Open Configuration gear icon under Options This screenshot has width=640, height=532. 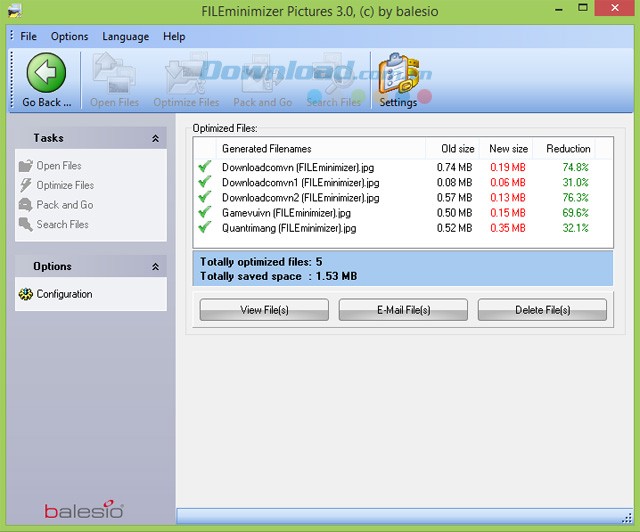pos(26,294)
